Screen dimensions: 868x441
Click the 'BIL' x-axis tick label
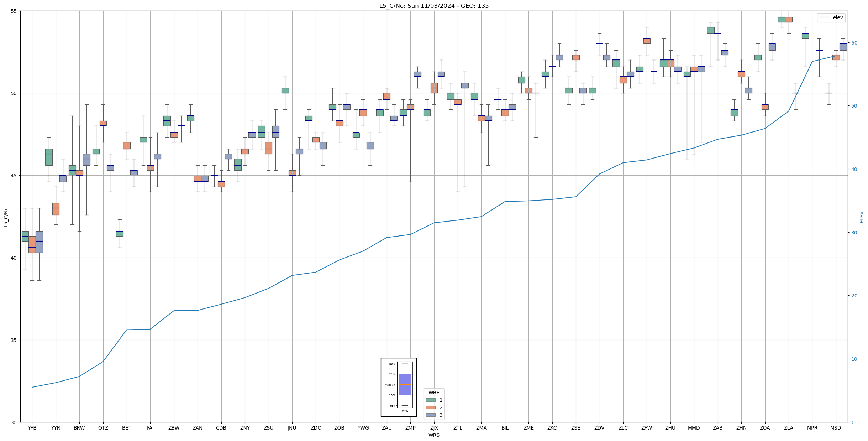click(x=505, y=428)
